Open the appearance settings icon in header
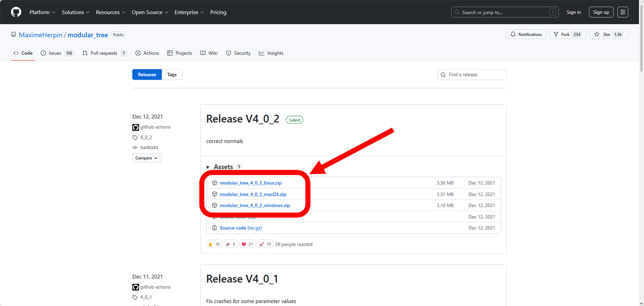644x306 pixels. click(x=623, y=12)
